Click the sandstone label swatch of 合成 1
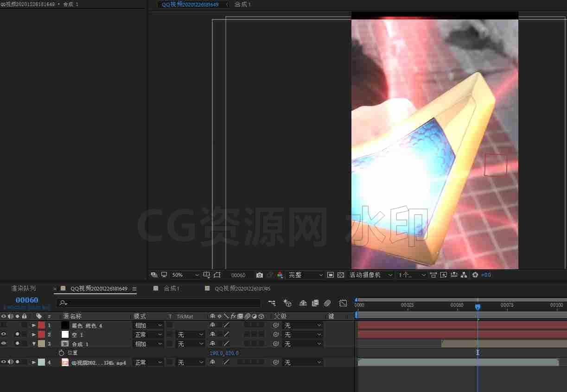 [42, 344]
